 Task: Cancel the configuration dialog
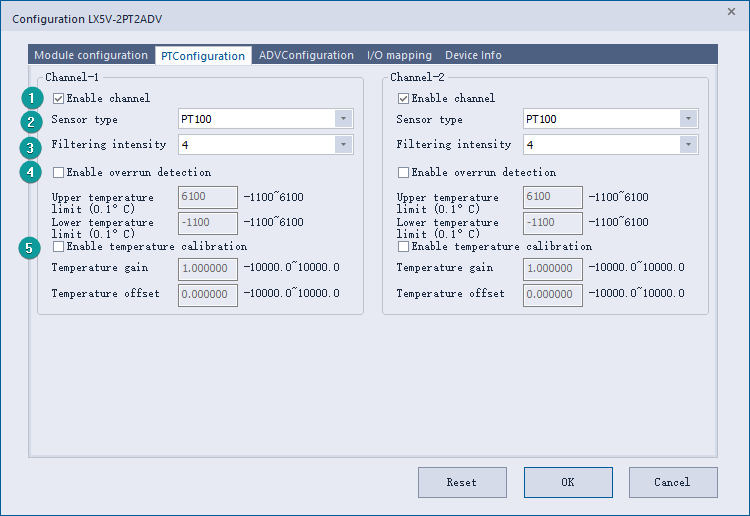[x=673, y=482]
